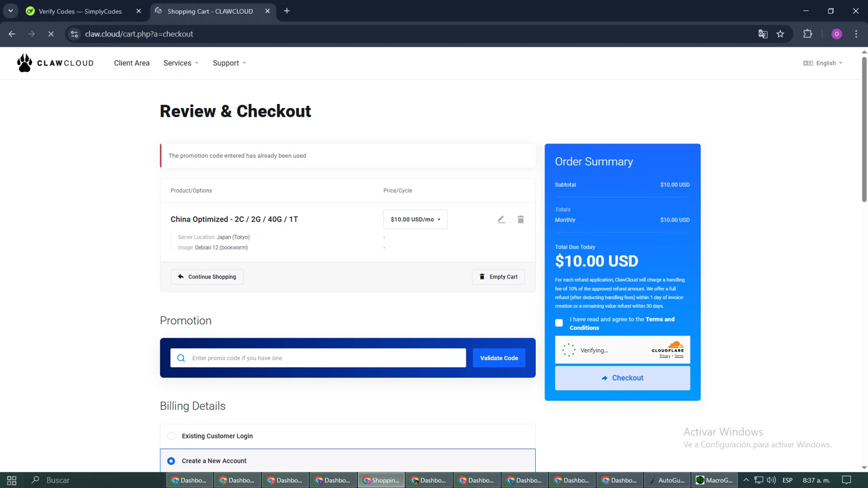Open the volume control tray icon
Screen dimensions: 868x488
(x=771, y=480)
